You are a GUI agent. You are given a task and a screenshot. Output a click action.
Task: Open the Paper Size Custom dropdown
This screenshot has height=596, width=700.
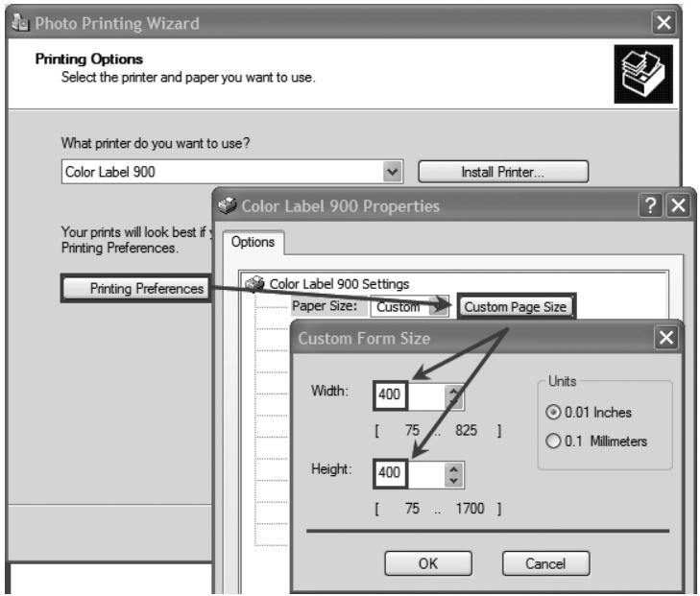(439, 306)
